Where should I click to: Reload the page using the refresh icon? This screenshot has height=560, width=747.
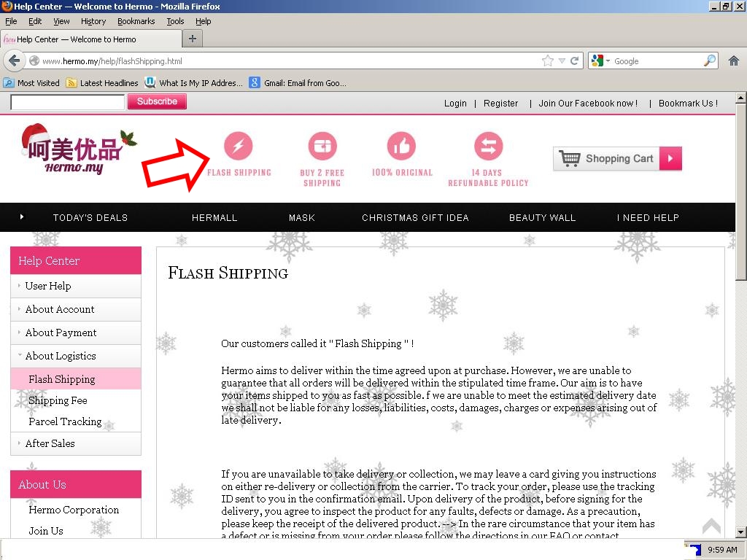point(575,61)
